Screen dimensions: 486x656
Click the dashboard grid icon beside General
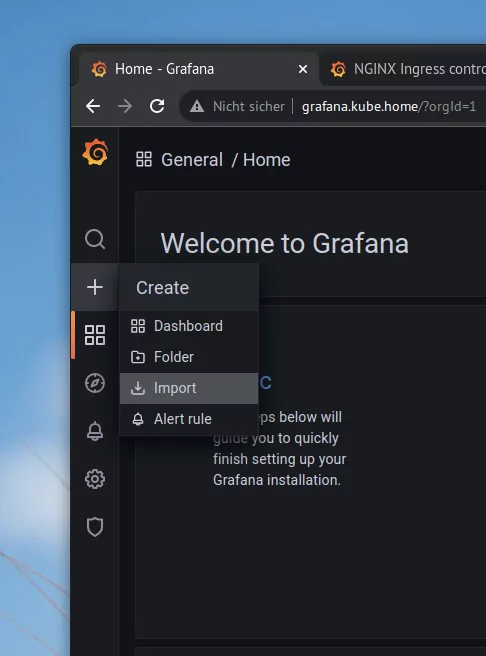(144, 159)
